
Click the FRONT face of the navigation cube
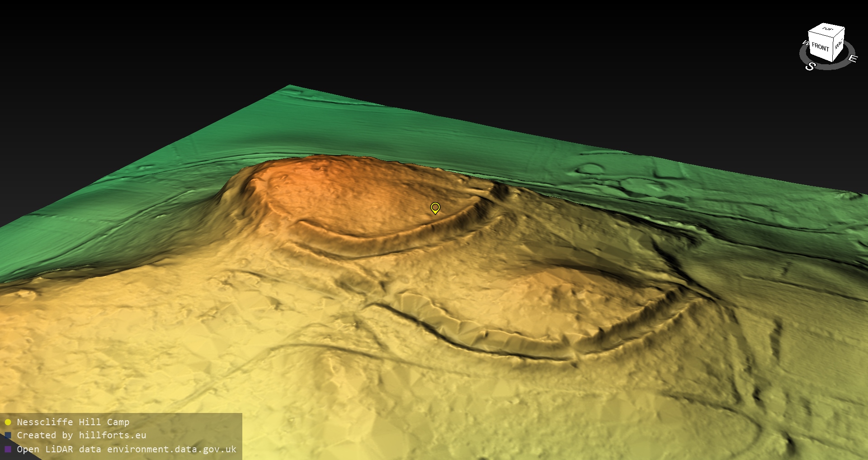coord(820,47)
